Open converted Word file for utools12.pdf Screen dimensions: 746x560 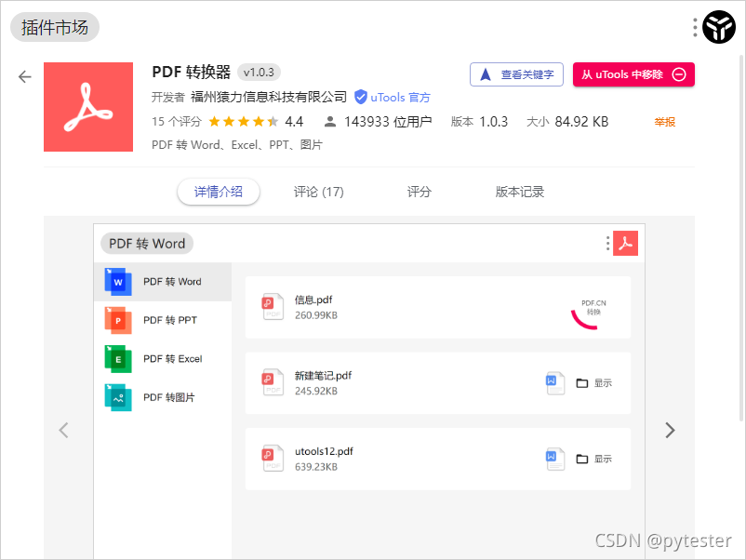pyautogui.click(x=555, y=460)
